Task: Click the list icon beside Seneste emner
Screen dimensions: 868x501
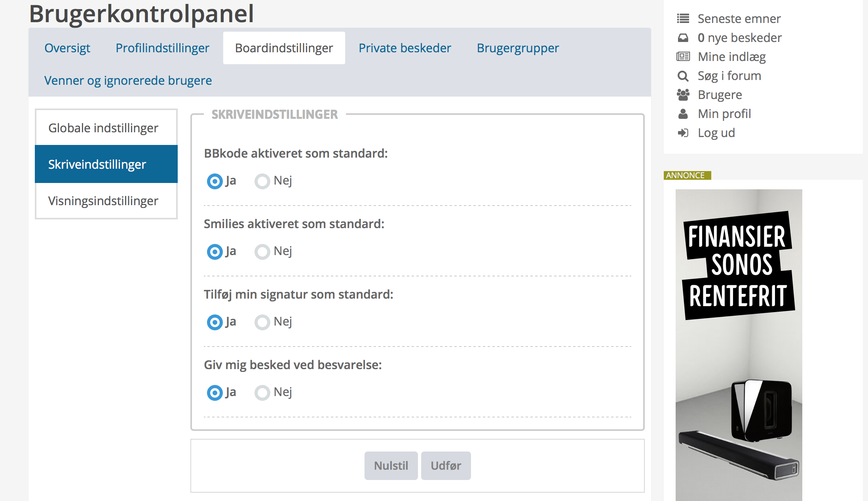Action: (x=683, y=19)
